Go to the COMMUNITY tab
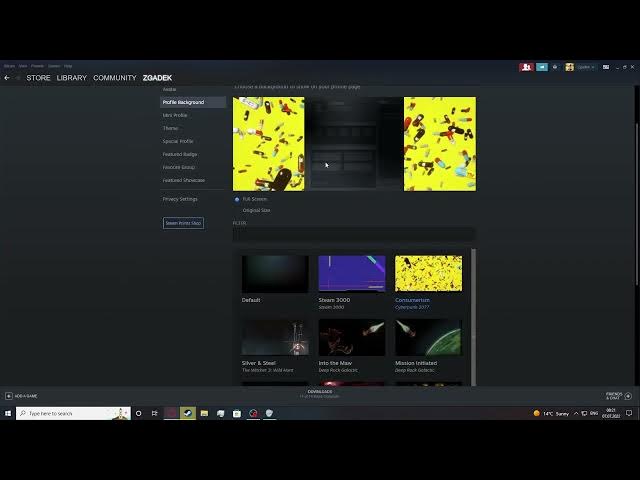Image resolution: width=640 pixels, height=480 pixels. (x=115, y=78)
